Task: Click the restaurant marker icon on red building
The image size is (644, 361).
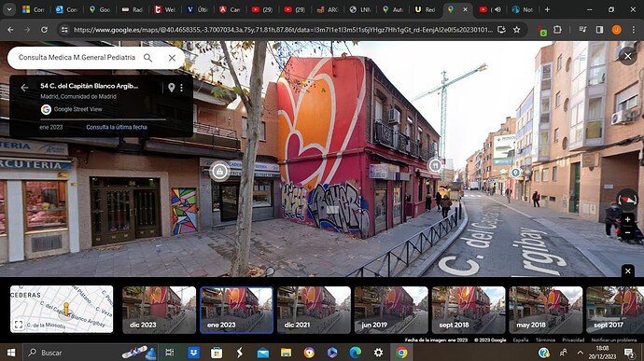Action: click(435, 165)
